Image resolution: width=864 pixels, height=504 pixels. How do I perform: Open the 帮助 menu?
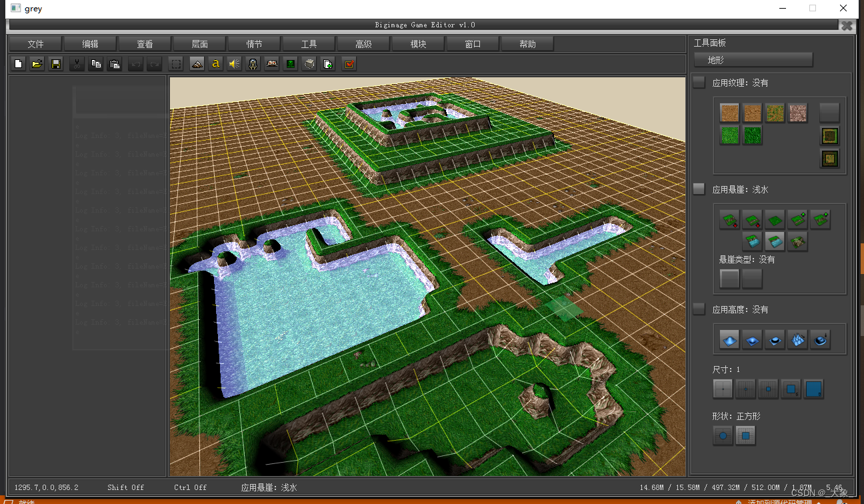527,44
